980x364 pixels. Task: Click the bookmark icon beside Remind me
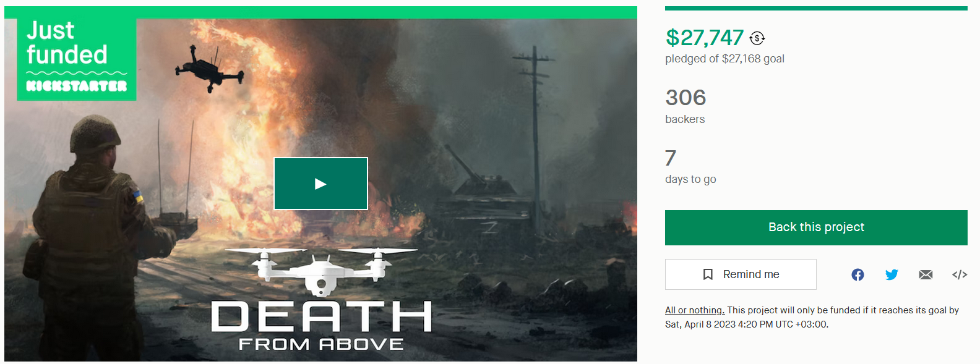(x=708, y=274)
